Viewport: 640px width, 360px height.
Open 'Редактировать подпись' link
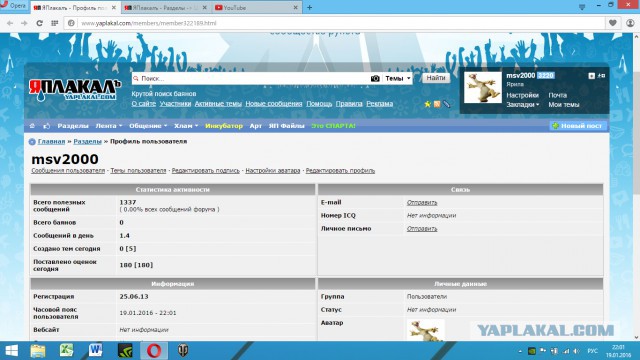tap(206, 171)
